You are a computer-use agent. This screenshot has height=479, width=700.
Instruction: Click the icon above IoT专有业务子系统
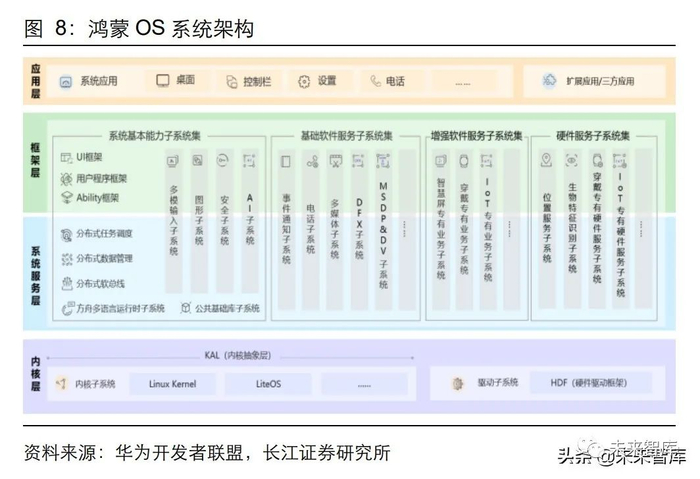point(486,161)
